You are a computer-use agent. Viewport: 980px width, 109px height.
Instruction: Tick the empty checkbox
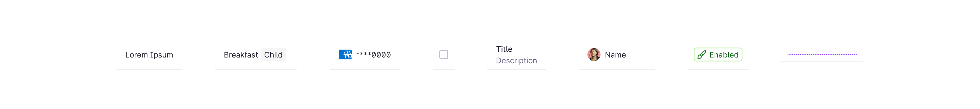(x=444, y=55)
